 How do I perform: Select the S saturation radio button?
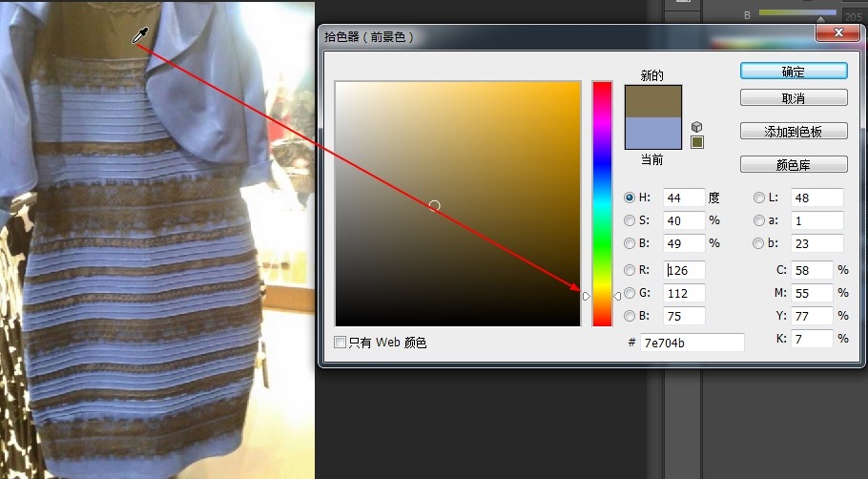629,220
